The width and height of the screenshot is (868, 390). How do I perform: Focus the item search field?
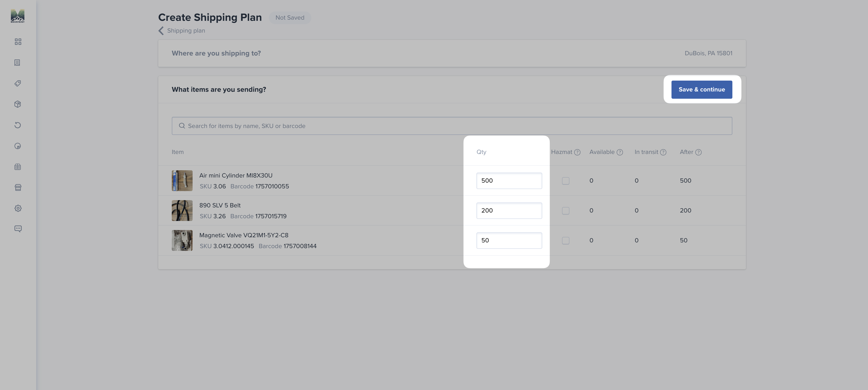(x=452, y=126)
